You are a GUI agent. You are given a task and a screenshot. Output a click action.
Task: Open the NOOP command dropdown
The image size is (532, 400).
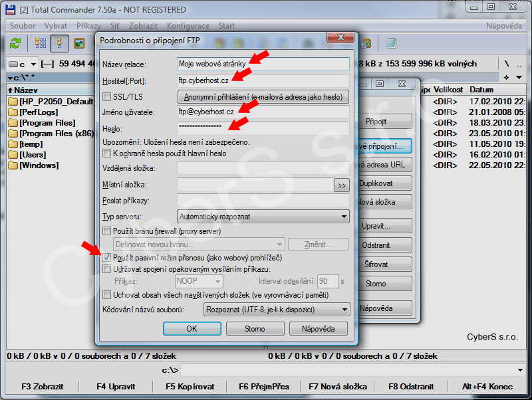pyautogui.click(x=199, y=281)
